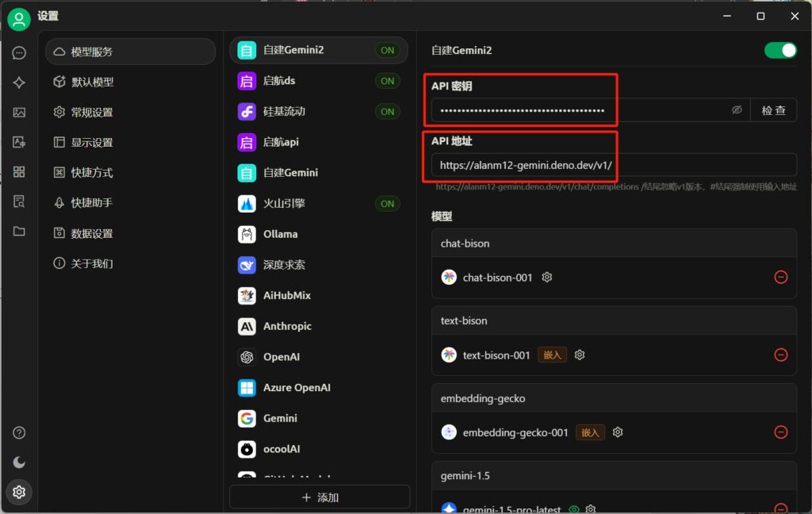Show the API key with eye icon
This screenshot has height=514, width=812.
[x=737, y=109]
